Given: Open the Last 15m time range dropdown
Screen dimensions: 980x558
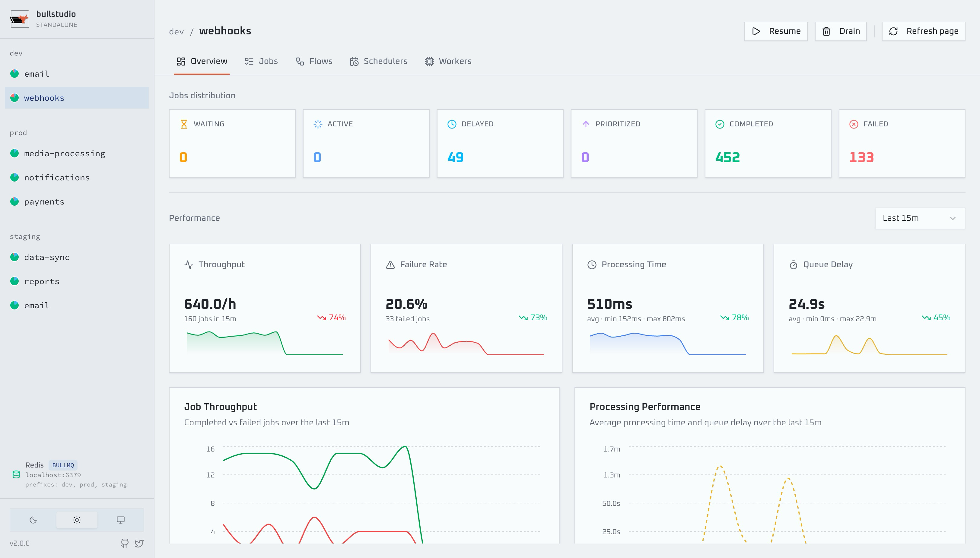Looking at the screenshot, I should [920, 218].
